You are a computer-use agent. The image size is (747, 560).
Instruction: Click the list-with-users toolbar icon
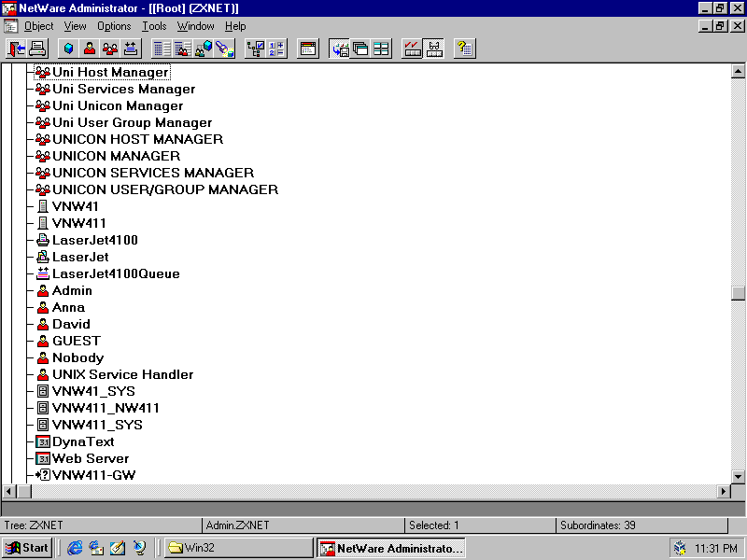[182, 49]
